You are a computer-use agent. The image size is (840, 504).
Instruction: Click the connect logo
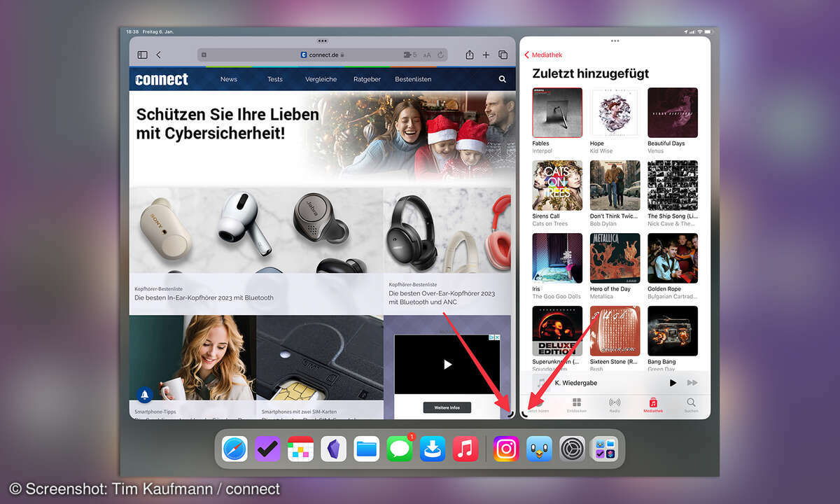pos(162,79)
